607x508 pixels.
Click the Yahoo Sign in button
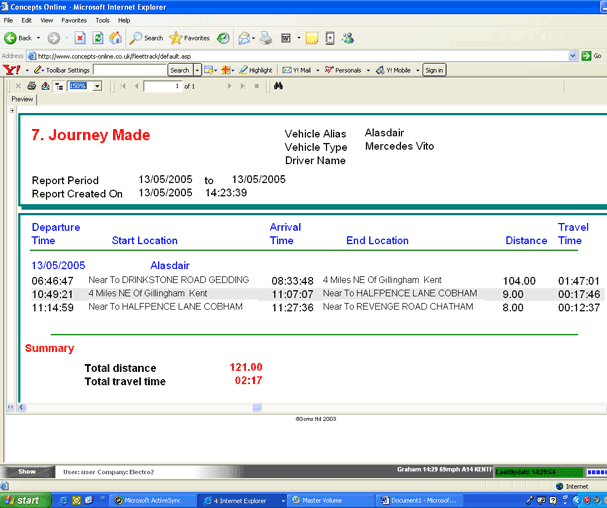pos(434,70)
